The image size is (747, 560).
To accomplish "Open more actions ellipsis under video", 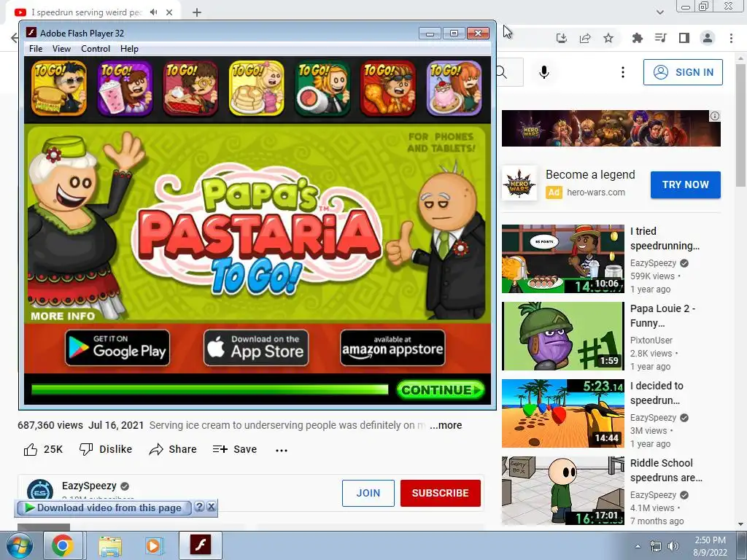I will coord(282,450).
